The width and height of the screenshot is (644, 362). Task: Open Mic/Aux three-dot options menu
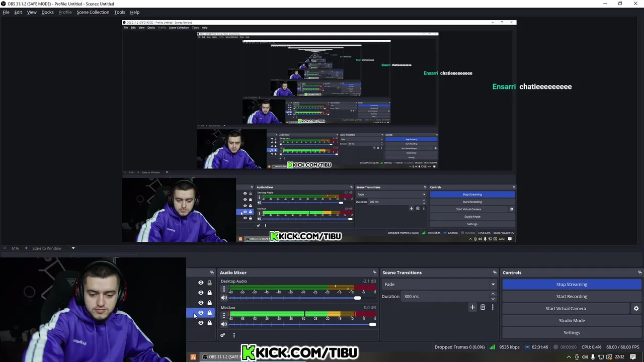(224, 315)
